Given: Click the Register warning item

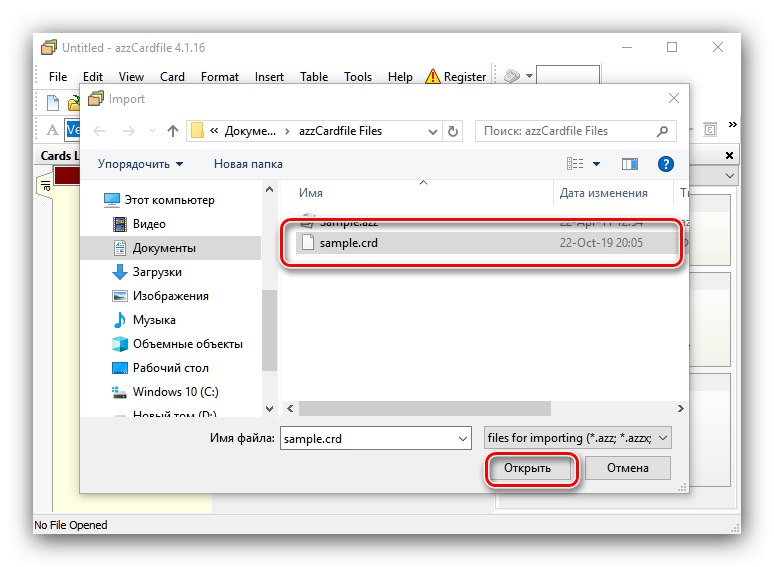Looking at the screenshot, I should pyautogui.click(x=456, y=76).
